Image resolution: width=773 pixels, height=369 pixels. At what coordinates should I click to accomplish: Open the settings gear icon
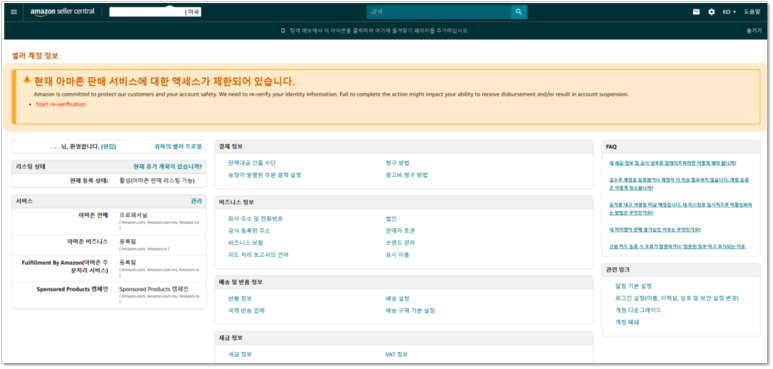pyautogui.click(x=711, y=12)
